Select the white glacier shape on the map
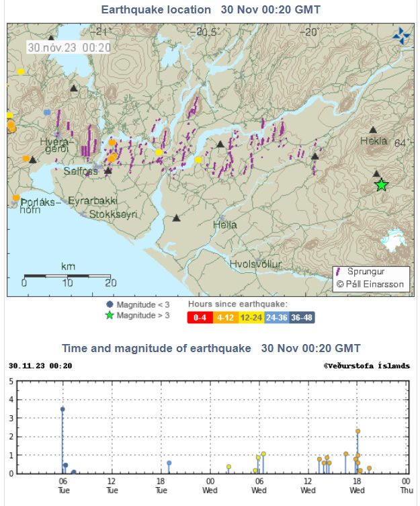Viewport: 420px width, 506px height. click(x=393, y=241)
